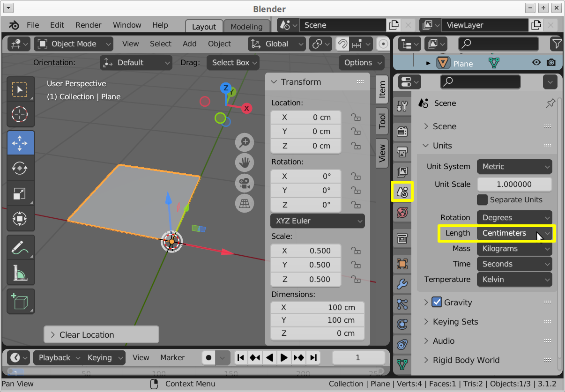Toggle lock on Location X
This screenshot has height=392, width=565.
coord(356,117)
